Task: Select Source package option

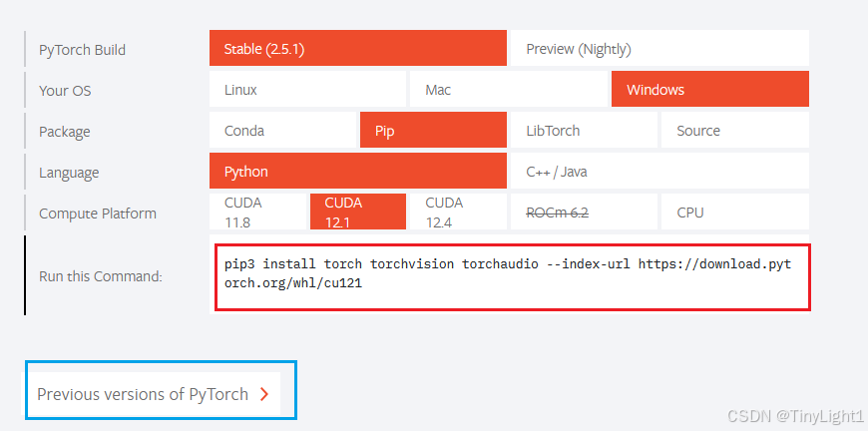Action: click(735, 130)
